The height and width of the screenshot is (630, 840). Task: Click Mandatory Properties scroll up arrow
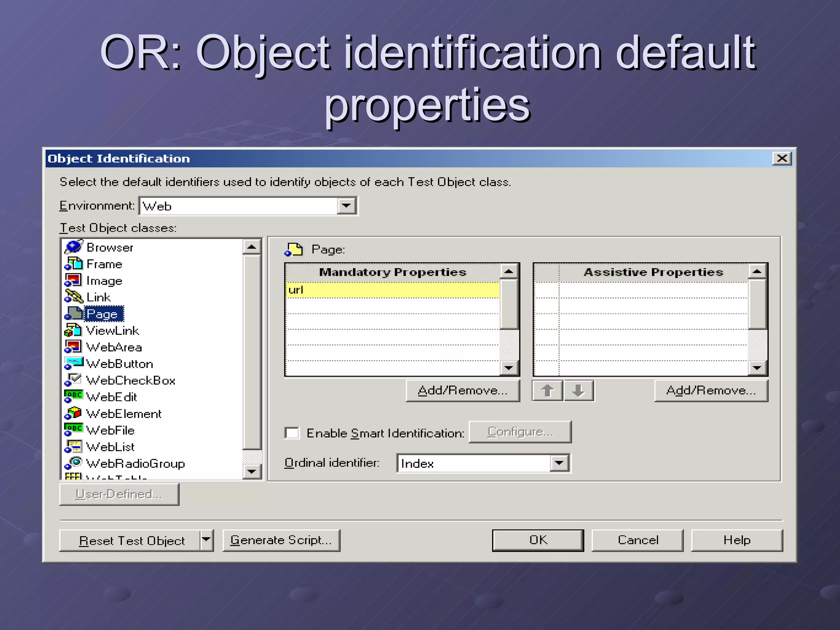pos(509,272)
